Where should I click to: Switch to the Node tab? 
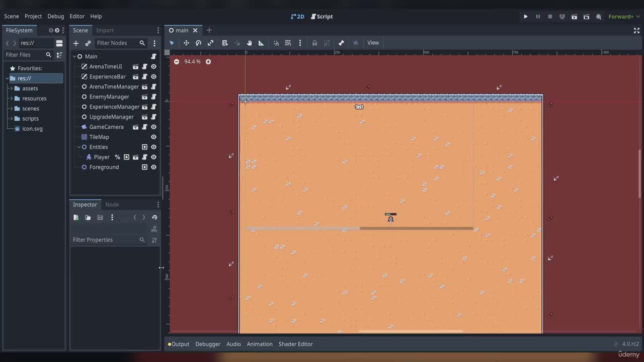pos(112,205)
